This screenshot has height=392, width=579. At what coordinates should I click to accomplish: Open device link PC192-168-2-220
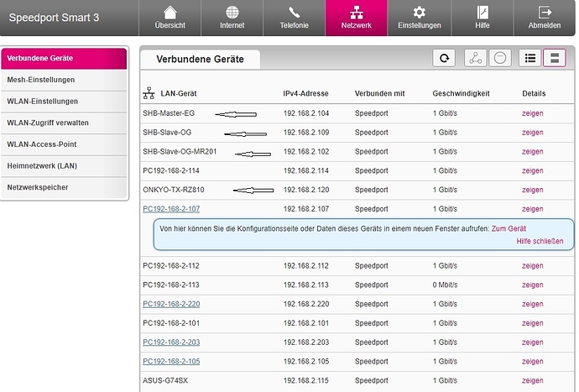171,304
